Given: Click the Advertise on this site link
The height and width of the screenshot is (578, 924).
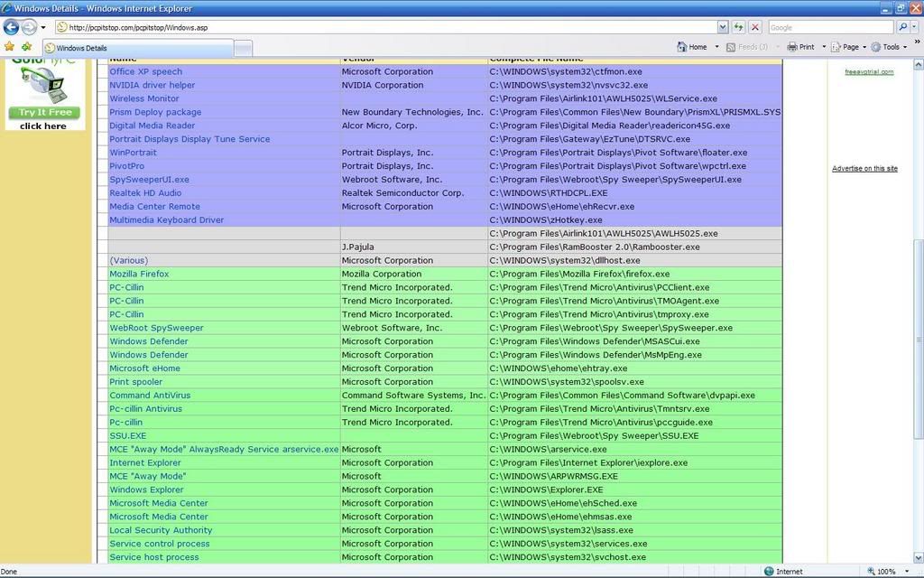Looking at the screenshot, I should click(864, 169).
